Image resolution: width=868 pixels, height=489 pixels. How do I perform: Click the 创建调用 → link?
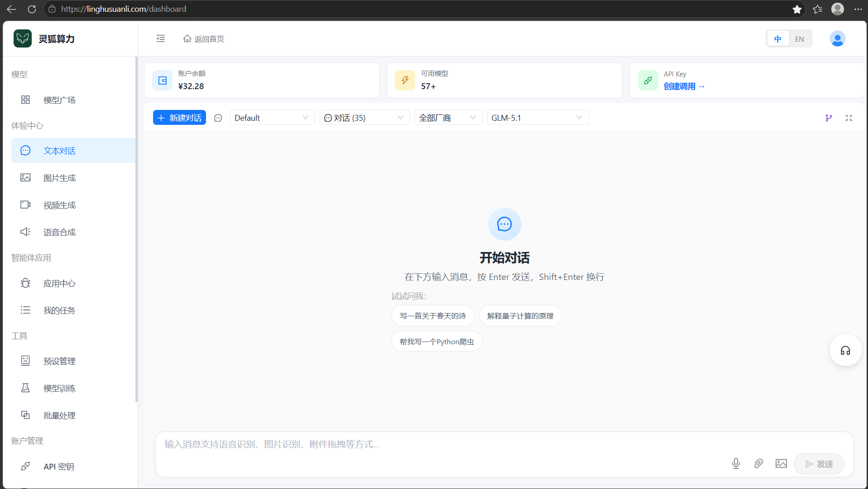684,86
